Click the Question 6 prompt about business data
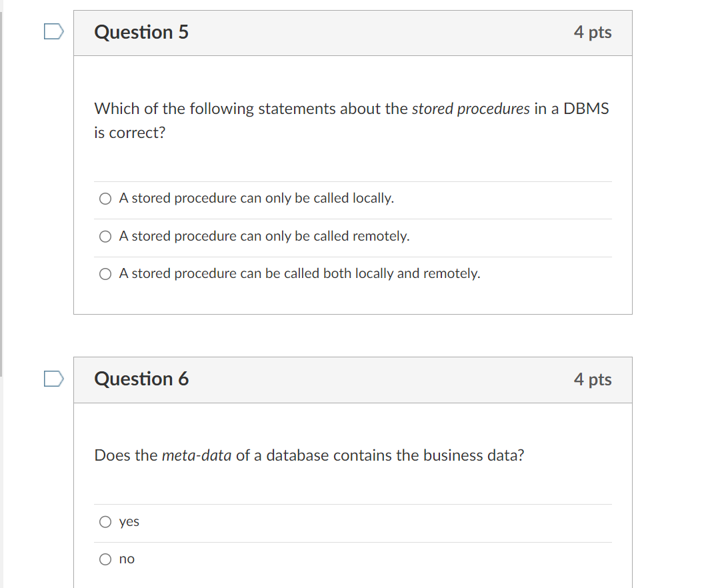 point(309,456)
